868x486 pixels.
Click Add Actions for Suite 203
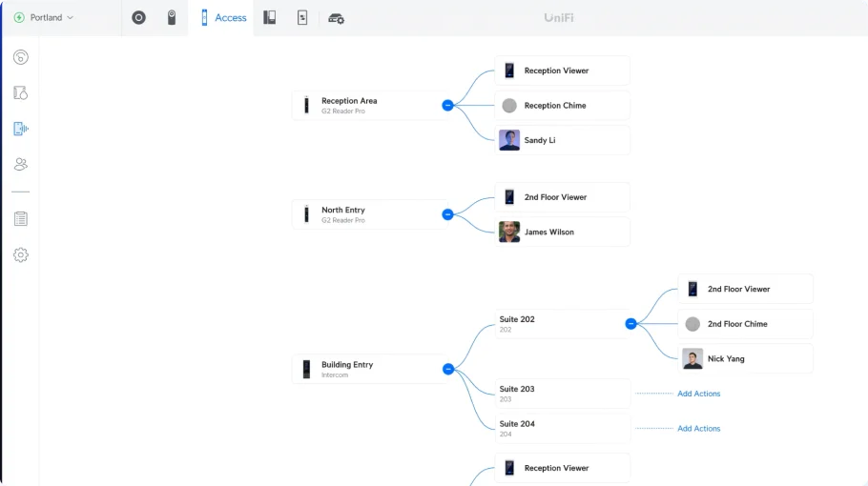click(698, 394)
